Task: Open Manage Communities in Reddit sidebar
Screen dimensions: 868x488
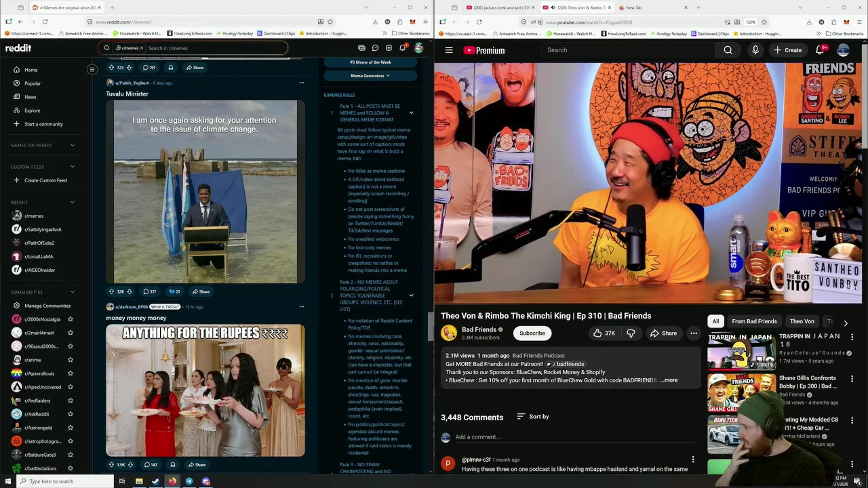Action: pos(47,306)
